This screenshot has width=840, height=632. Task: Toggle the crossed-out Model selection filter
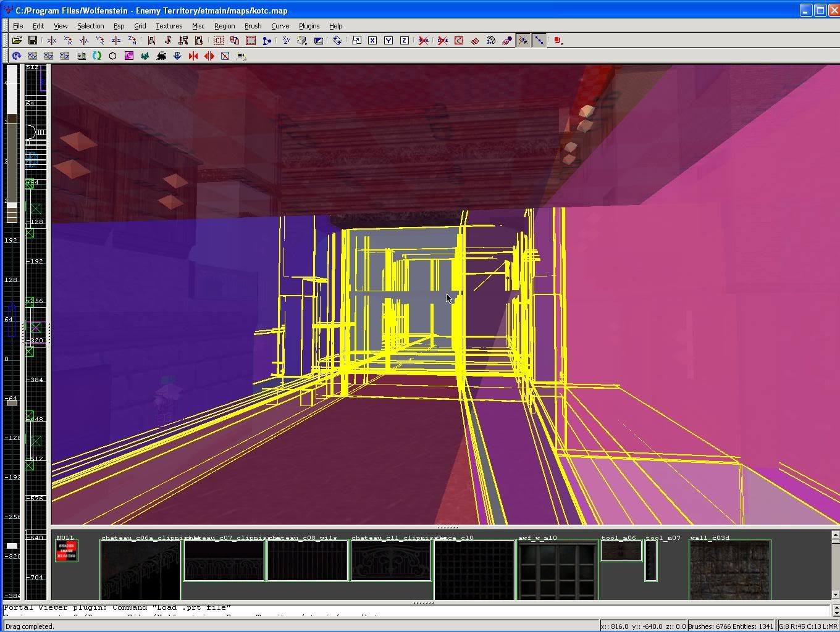click(424, 40)
